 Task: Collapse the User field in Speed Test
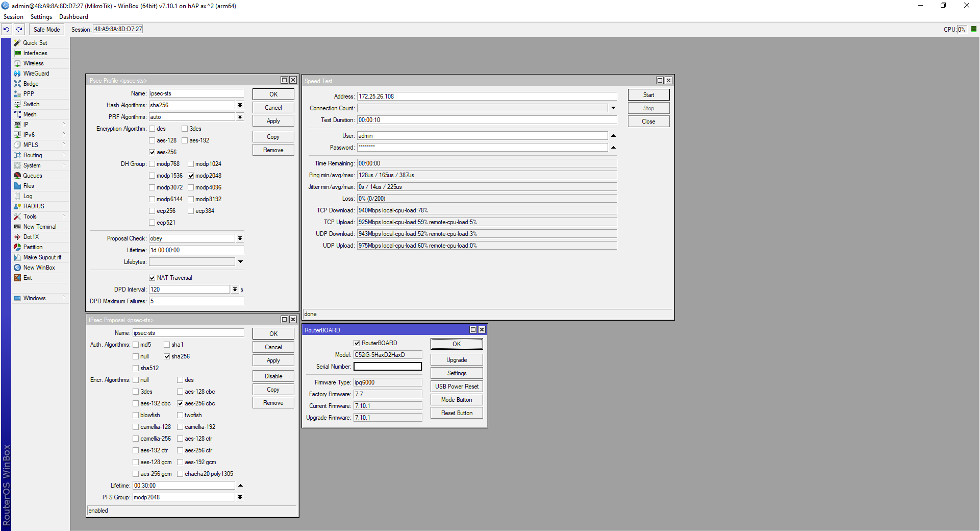pos(613,136)
